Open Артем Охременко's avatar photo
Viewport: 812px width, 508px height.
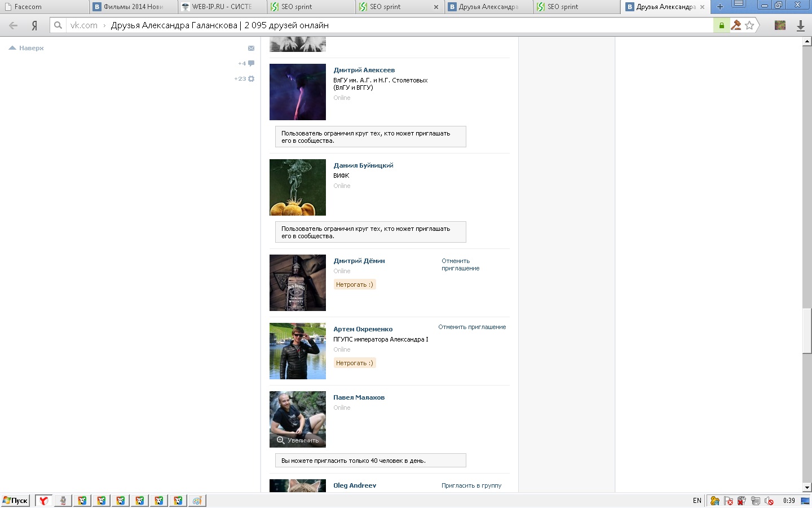click(298, 351)
